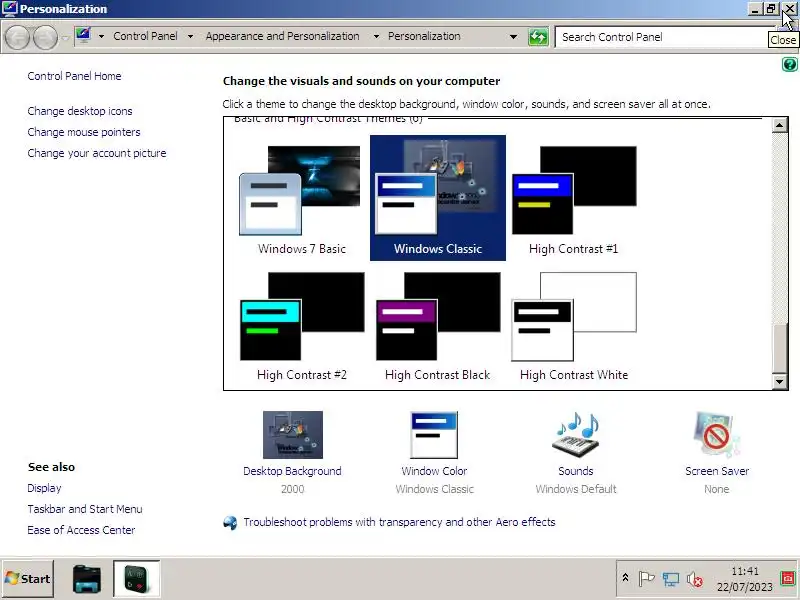The height and width of the screenshot is (600, 800).
Task: Select the Windows 7 Basic theme
Action: pos(302,198)
